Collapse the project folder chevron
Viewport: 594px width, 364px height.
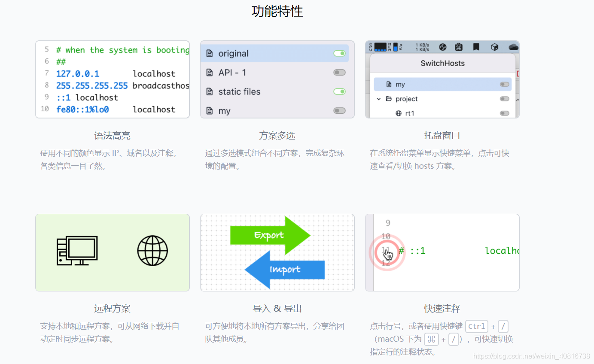pyautogui.click(x=378, y=99)
